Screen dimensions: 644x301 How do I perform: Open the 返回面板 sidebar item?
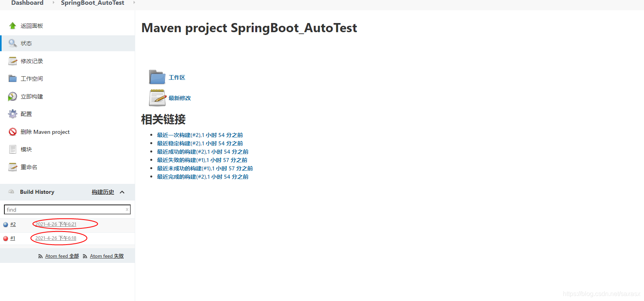32,26
